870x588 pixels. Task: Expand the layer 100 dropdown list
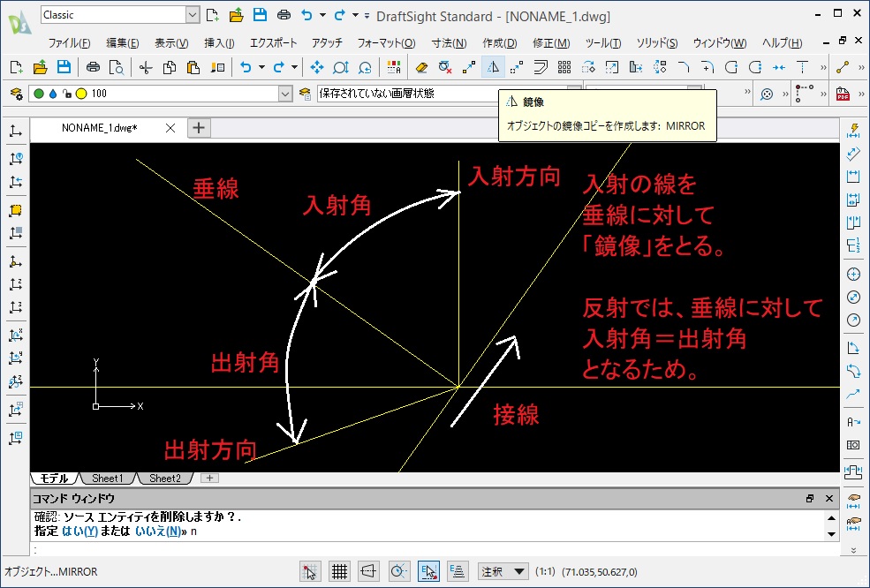[285, 94]
